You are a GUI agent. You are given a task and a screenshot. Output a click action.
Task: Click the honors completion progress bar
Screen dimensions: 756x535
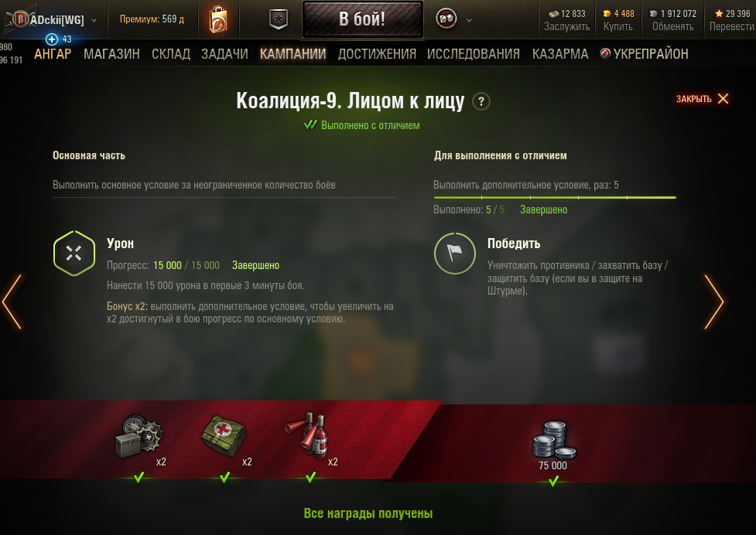click(555, 197)
